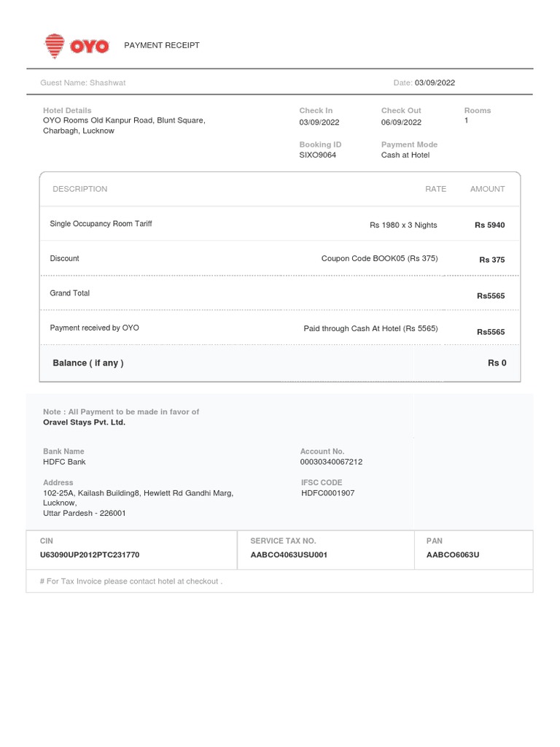
Task: Click the Coupon Code BOOK05 text
Action: coord(379,258)
